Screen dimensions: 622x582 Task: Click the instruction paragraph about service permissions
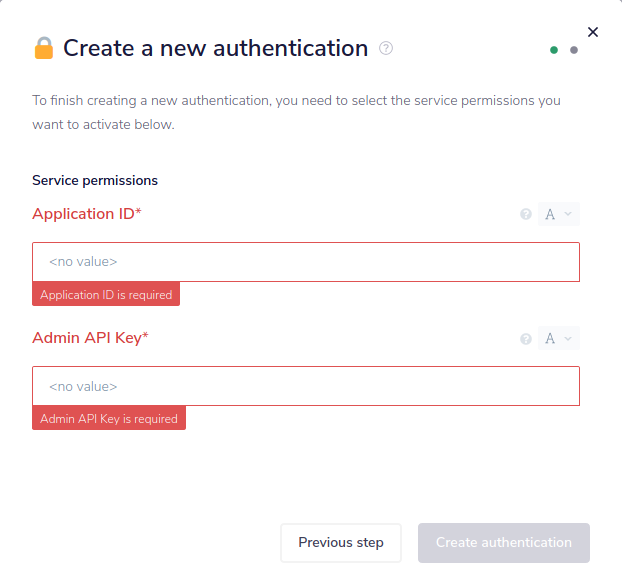296,112
